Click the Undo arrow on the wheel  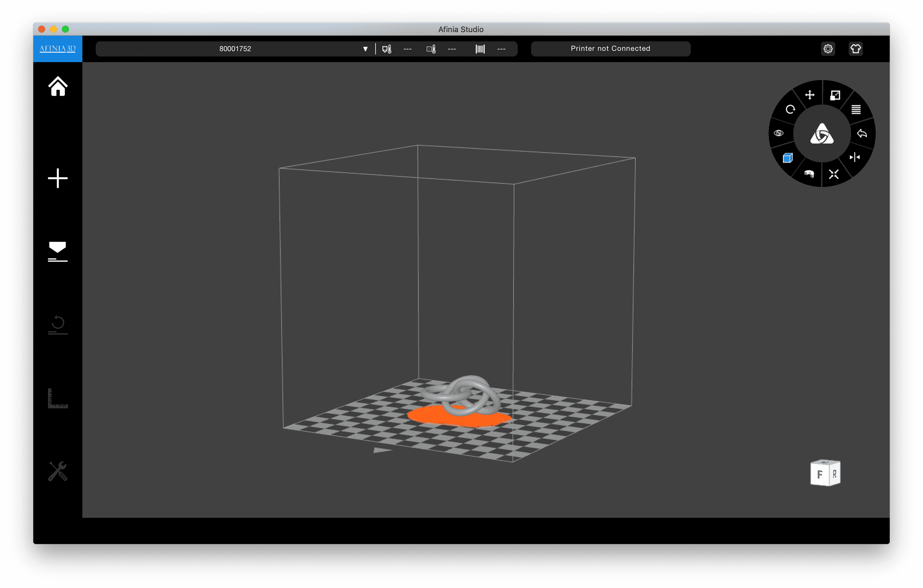coord(862,133)
